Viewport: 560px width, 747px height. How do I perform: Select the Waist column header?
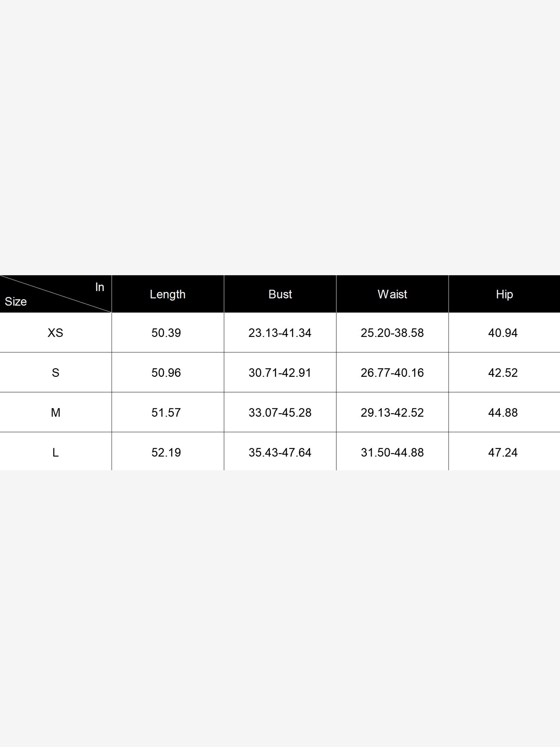coord(392,294)
